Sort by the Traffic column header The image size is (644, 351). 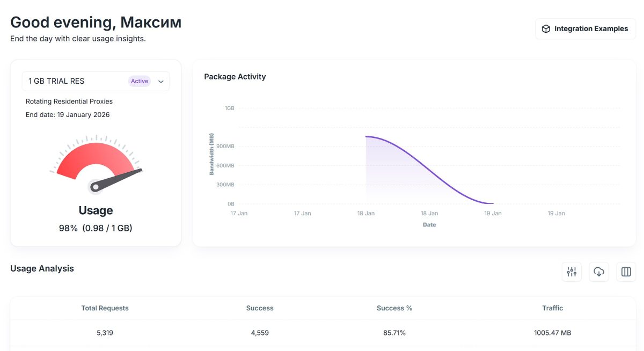tap(552, 308)
